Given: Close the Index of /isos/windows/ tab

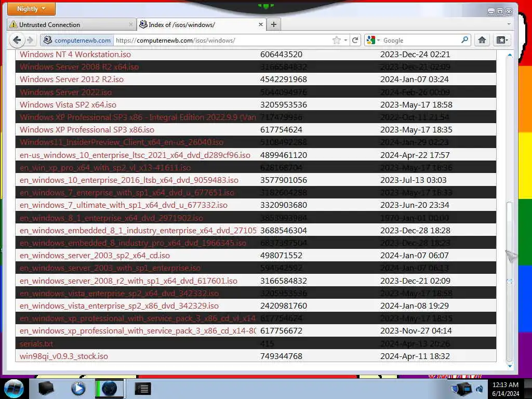Looking at the screenshot, I should (x=261, y=24).
